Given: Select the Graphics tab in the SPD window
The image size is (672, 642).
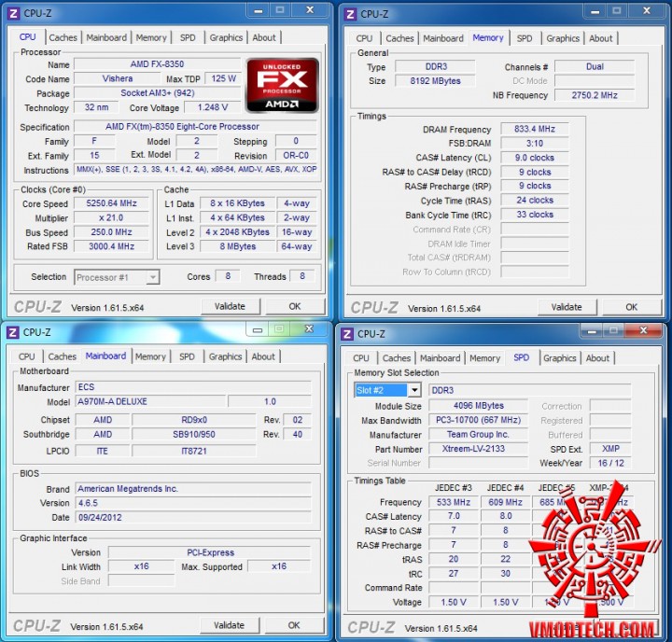Looking at the screenshot, I should [559, 357].
